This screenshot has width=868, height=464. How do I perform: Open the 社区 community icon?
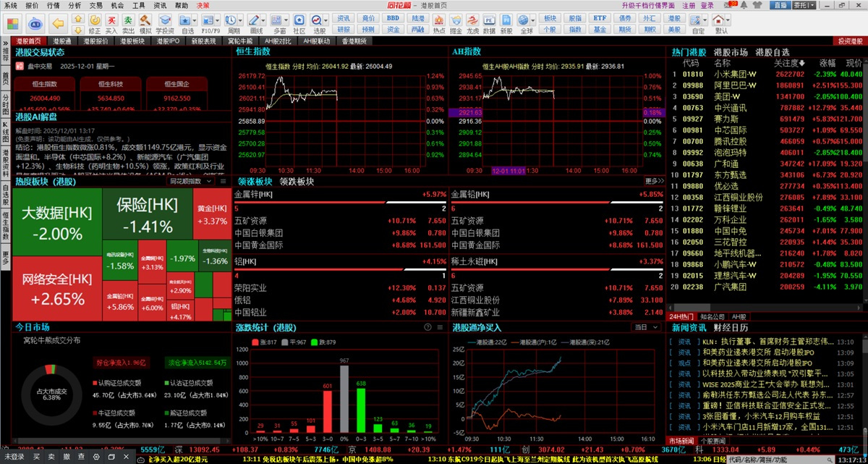tap(298, 24)
